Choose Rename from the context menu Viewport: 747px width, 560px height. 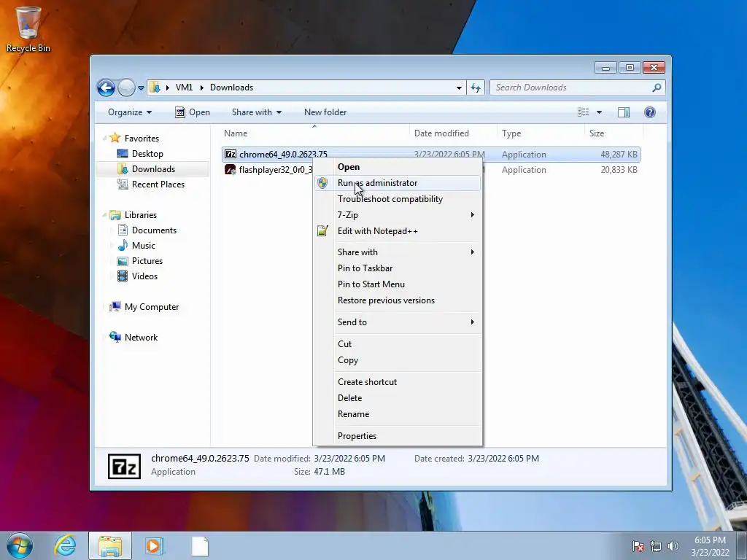pyautogui.click(x=398, y=414)
